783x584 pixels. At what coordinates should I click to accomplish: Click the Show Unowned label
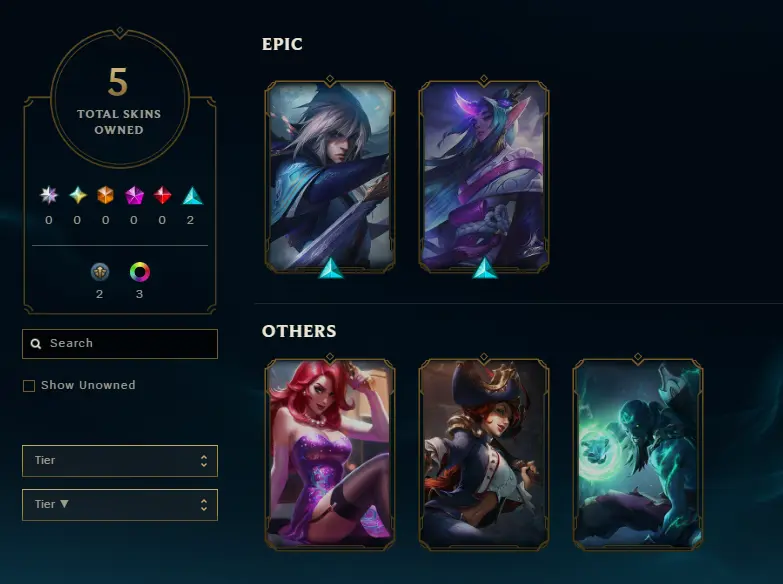(x=88, y=385)
